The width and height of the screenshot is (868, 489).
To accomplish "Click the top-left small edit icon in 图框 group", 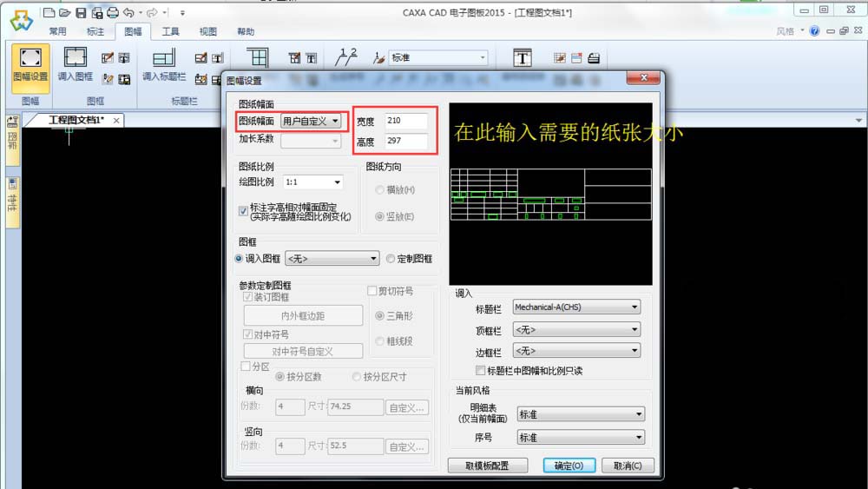I will click(x=108, y=57).
